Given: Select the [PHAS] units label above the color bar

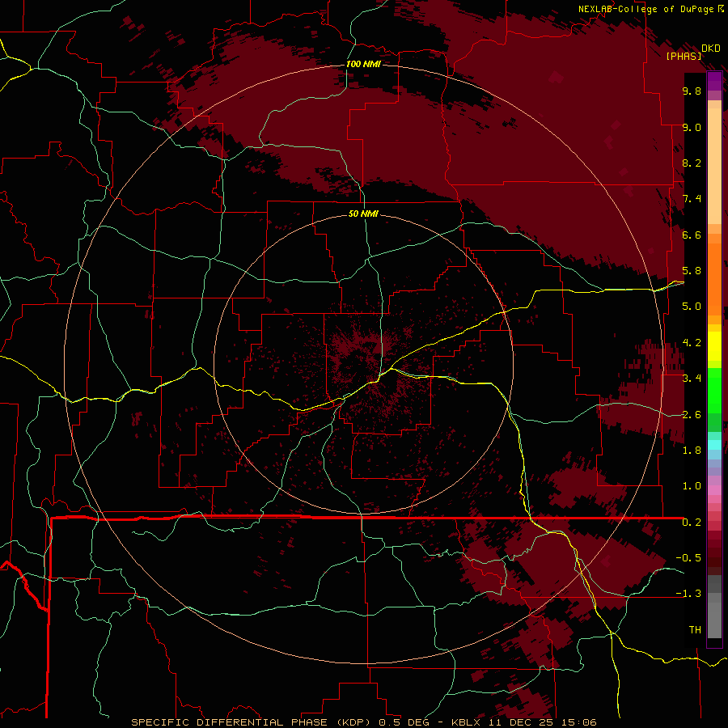Looking at the screenshot, I should pyautogui.click(x=684, y=56).
